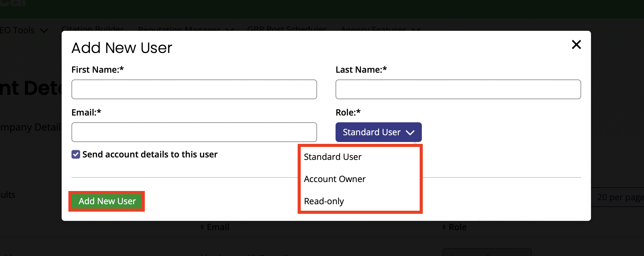Open the 20 per page selector
This screenshot has height=256, width=644.
[x=618, y=197]
